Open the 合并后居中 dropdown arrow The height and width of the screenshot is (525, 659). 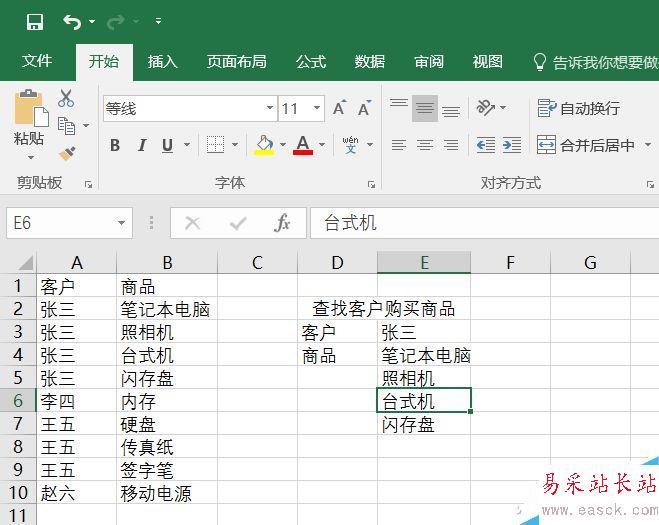pyautogui.click(x=648, y=145)
